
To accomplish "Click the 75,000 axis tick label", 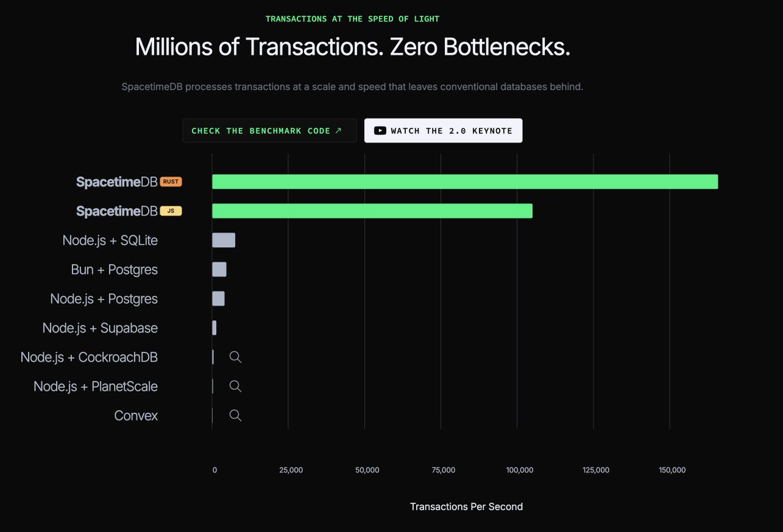I will (x=443, y=470).
